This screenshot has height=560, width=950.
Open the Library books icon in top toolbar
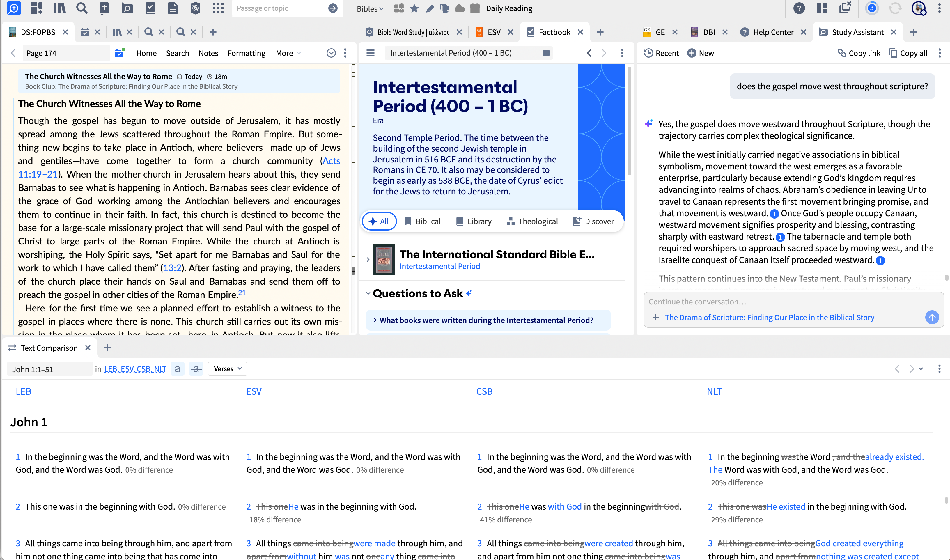[59, 8]
